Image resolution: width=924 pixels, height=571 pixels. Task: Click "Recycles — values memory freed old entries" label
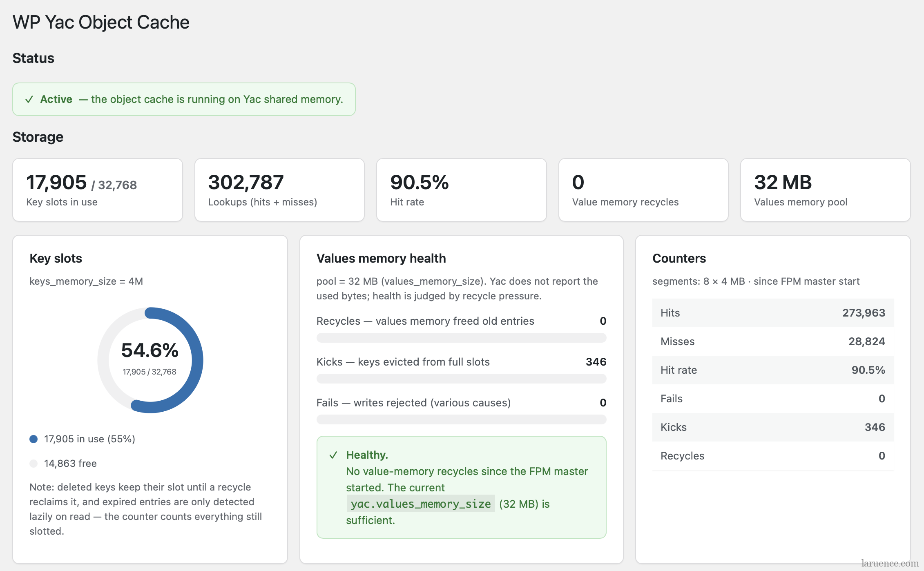[x=425, y=321]
